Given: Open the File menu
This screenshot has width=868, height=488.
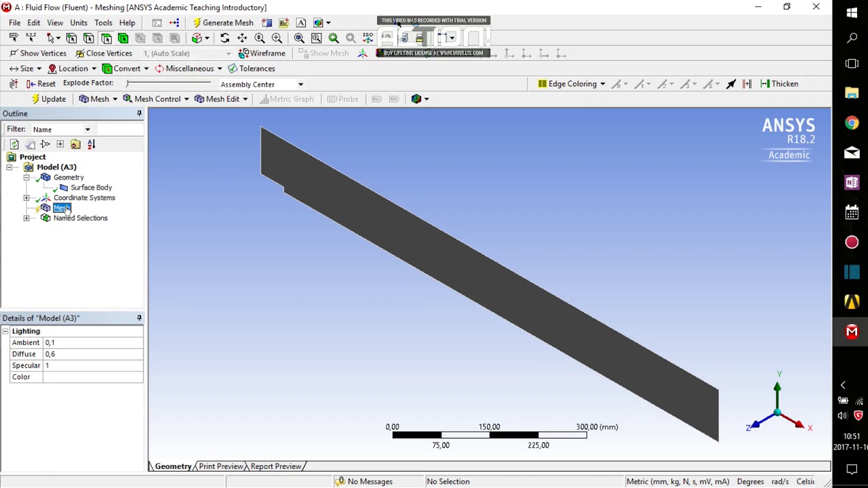Looking at the screenshot, I should click(x=14, y=22).
